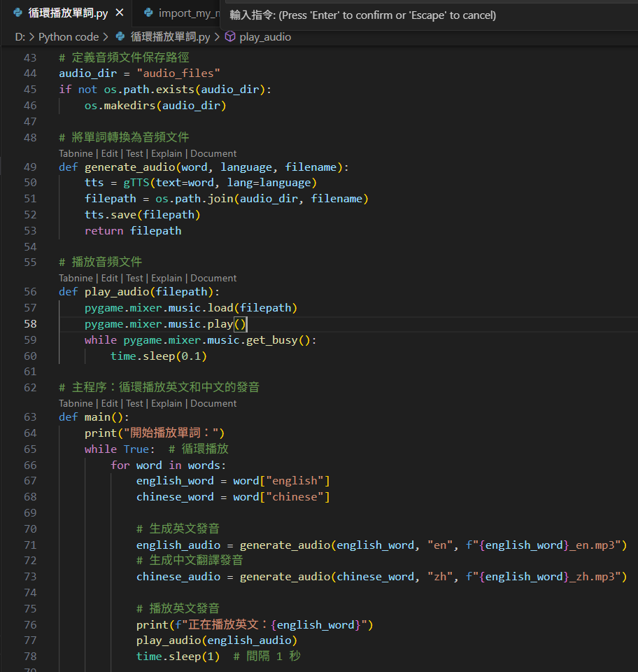Screen dimensions: 638x672
Task: Click Explain lens above play_audio
Action: point(166,278)
